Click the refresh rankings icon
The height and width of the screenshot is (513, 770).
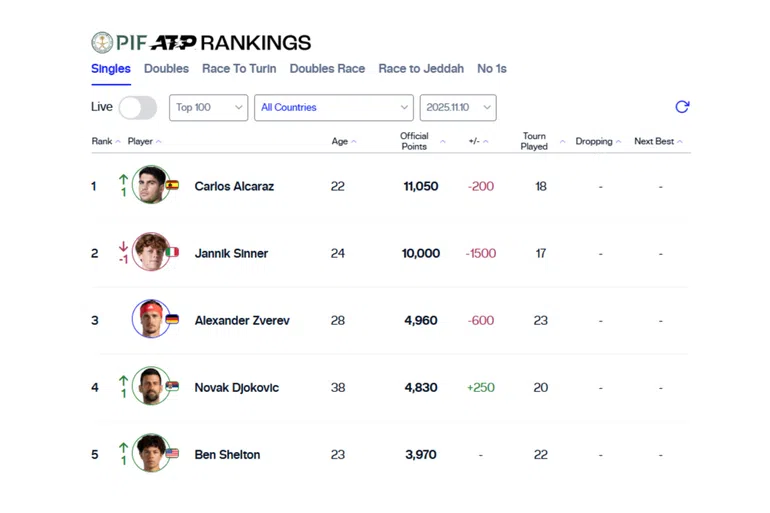coord(682,107)
